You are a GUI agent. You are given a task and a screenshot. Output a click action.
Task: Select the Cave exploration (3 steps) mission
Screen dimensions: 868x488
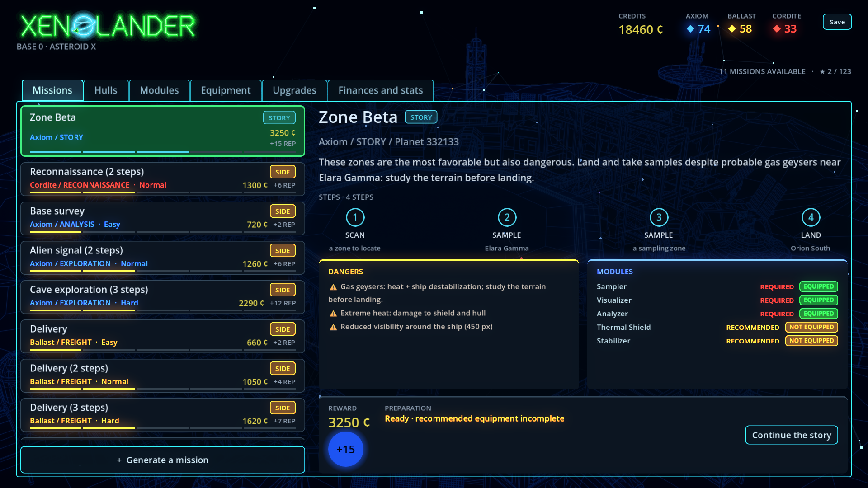pos(163,297)
